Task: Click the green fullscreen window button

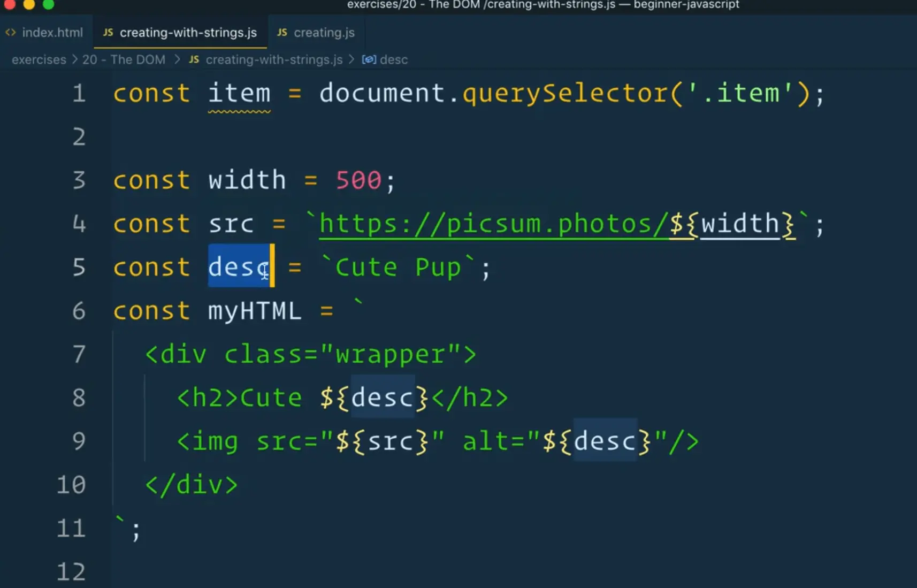Action: [x=48, y=4]
